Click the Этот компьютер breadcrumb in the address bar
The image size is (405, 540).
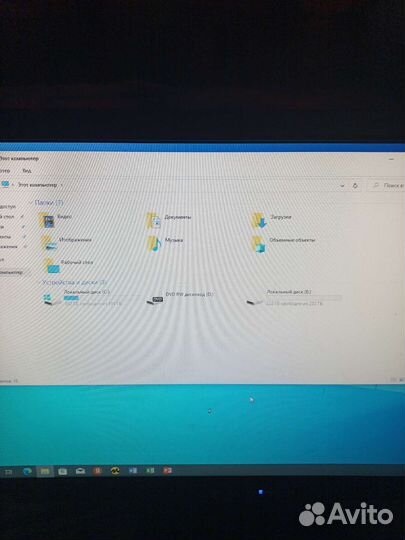(38, 185)
